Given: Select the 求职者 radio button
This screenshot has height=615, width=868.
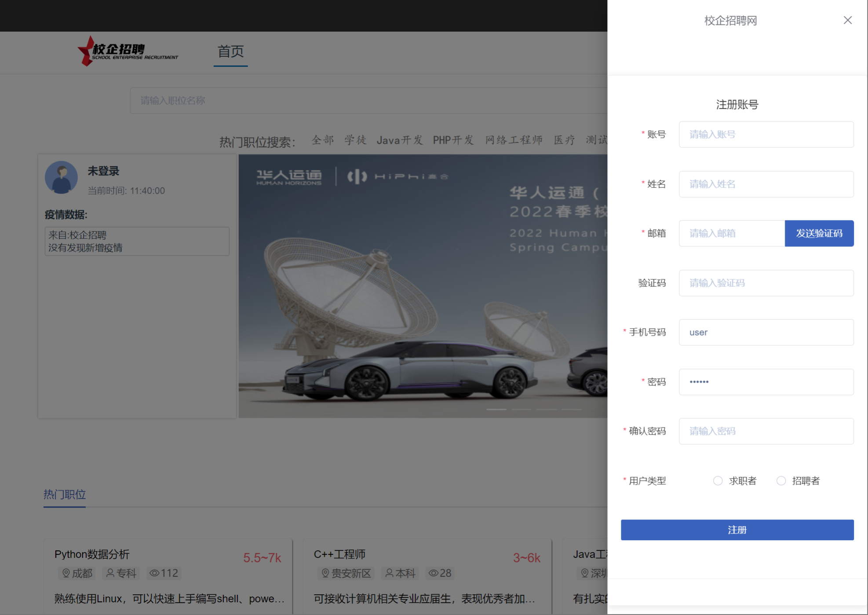Looking at the screenshot, I should point(718,481).
